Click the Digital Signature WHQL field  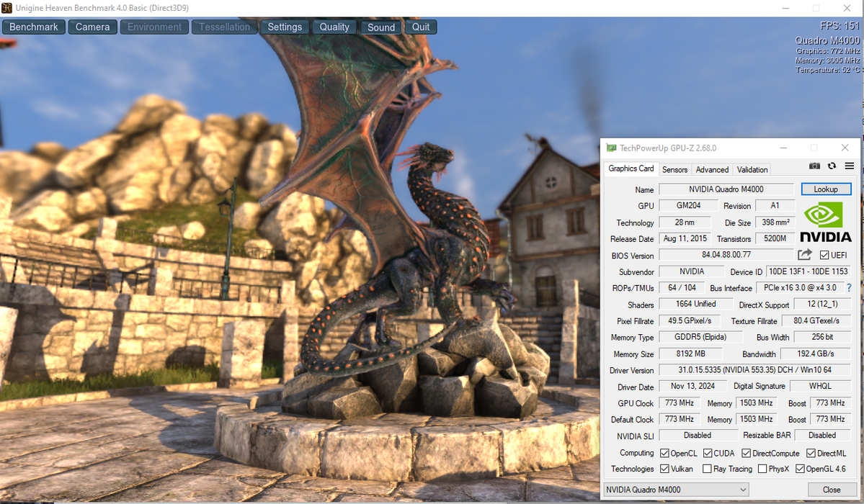click(x=820, y=386)
